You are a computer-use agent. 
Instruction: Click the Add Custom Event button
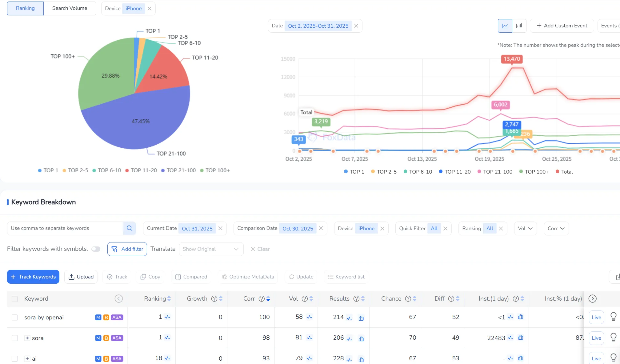[x=562, y=26]
